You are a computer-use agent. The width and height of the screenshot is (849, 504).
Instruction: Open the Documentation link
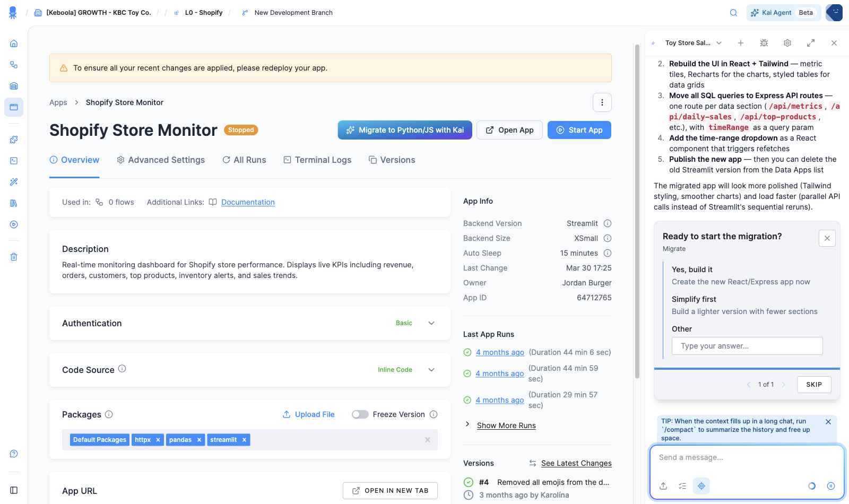click(248, 202)
